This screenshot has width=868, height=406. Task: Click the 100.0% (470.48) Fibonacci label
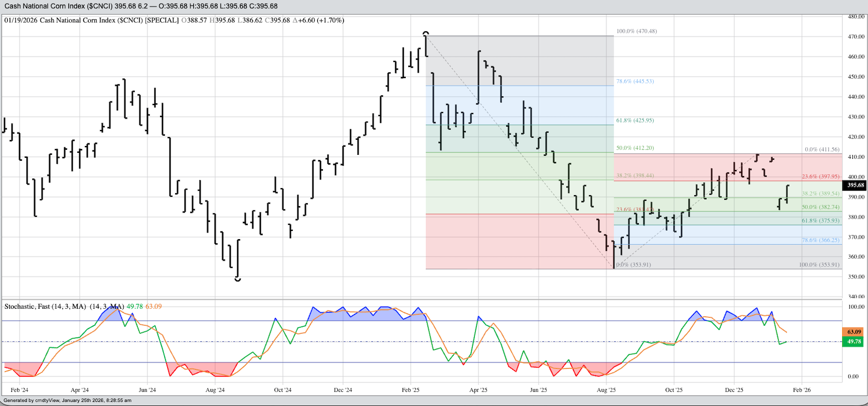tap(636, 31)
